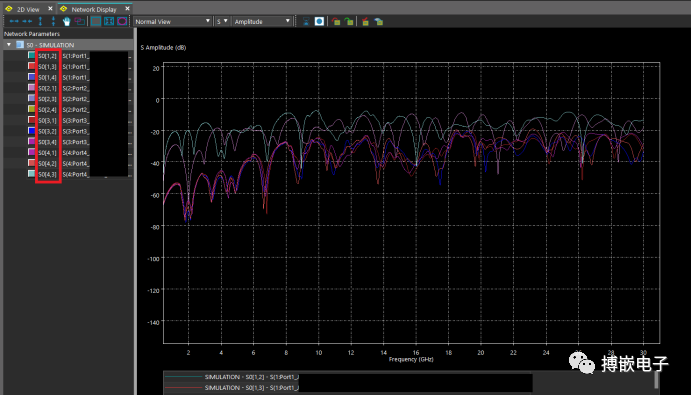Select the hand pan tool
The image size is (692, 395).
tap(67, 21)
